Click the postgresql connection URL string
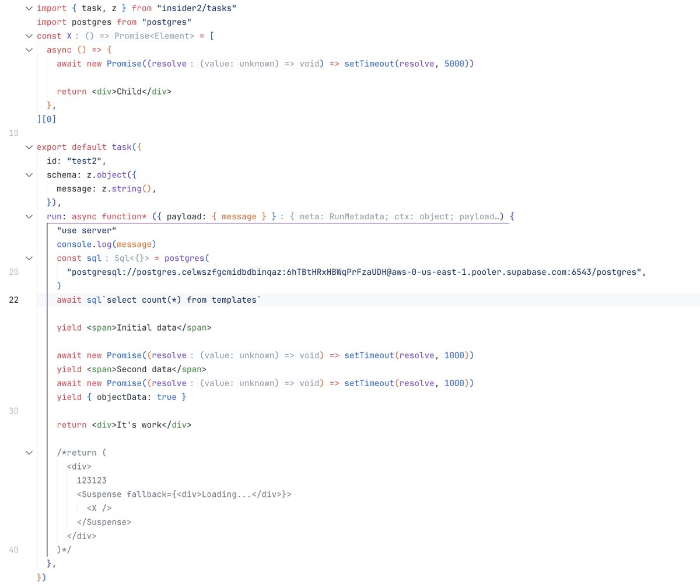Image resolution: width=700 pixels, height=588 pixels. coord(355,272)
